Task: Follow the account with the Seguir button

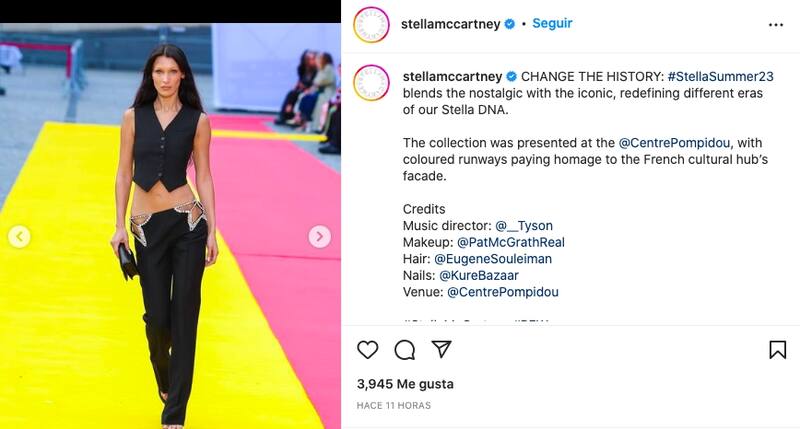Action: click(552, 23)
